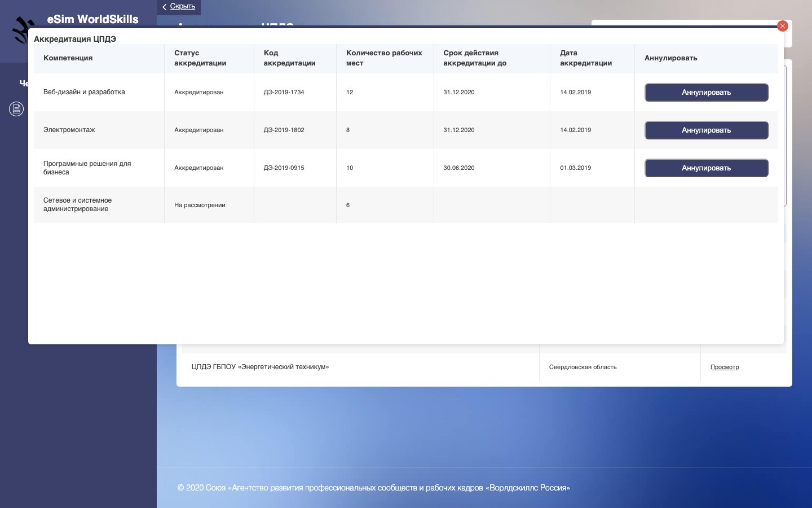Click accreditation code ДЭ-2019-1802
Image resolution: width=812 pixels, height=508 pixels.
click(x=284, y=130)
